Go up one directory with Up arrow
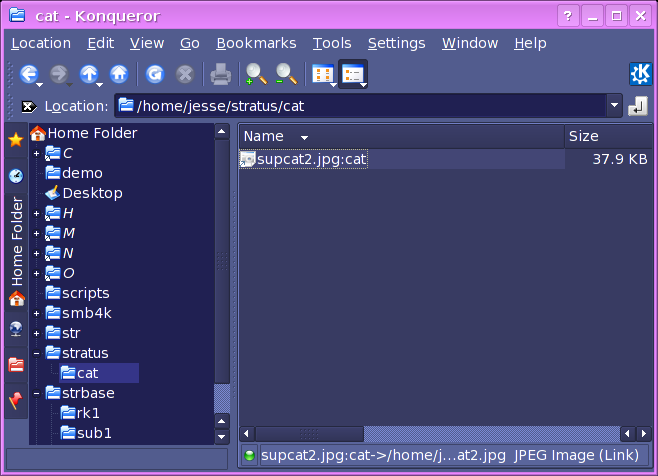This screenshot has width=658, height=476. [89, 74]
